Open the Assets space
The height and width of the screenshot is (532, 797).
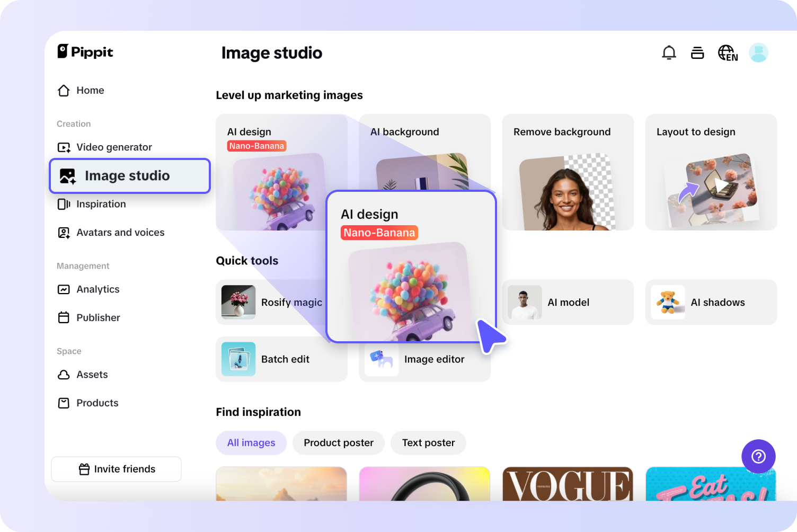[91, 375]
